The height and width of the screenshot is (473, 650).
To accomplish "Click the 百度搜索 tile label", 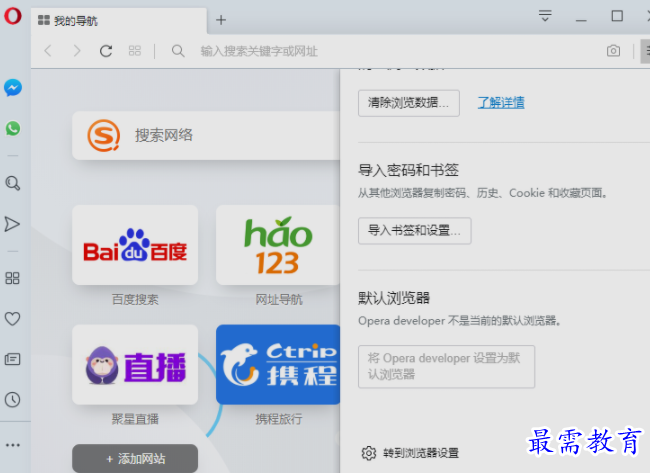I will [135, 299].
